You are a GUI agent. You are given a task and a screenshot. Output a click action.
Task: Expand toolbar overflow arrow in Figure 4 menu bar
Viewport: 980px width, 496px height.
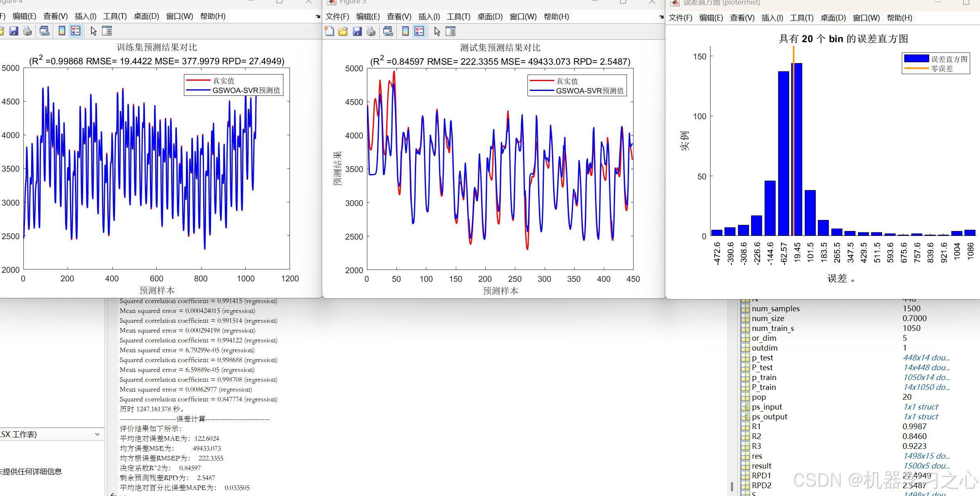coord(318,17)
